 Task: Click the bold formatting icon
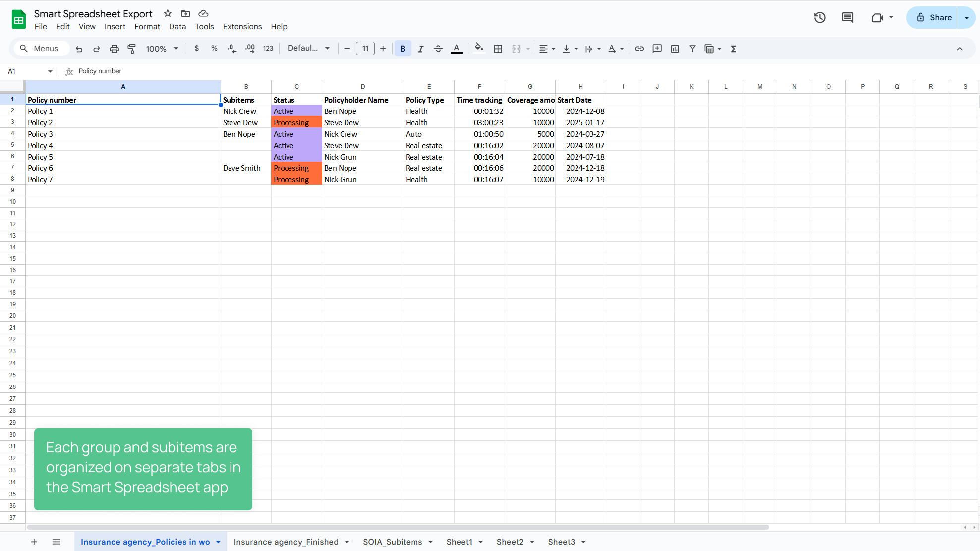(403, 49)
